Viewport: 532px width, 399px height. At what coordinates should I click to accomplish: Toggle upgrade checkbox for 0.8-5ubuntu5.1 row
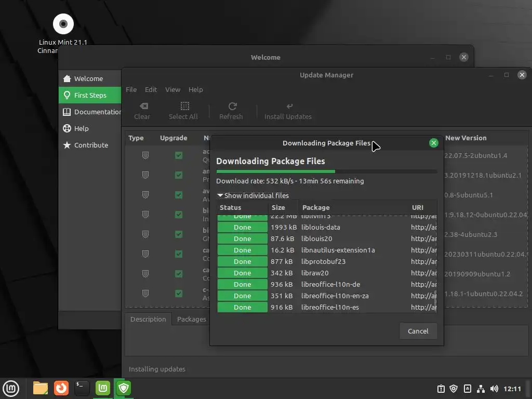point(179,195)
